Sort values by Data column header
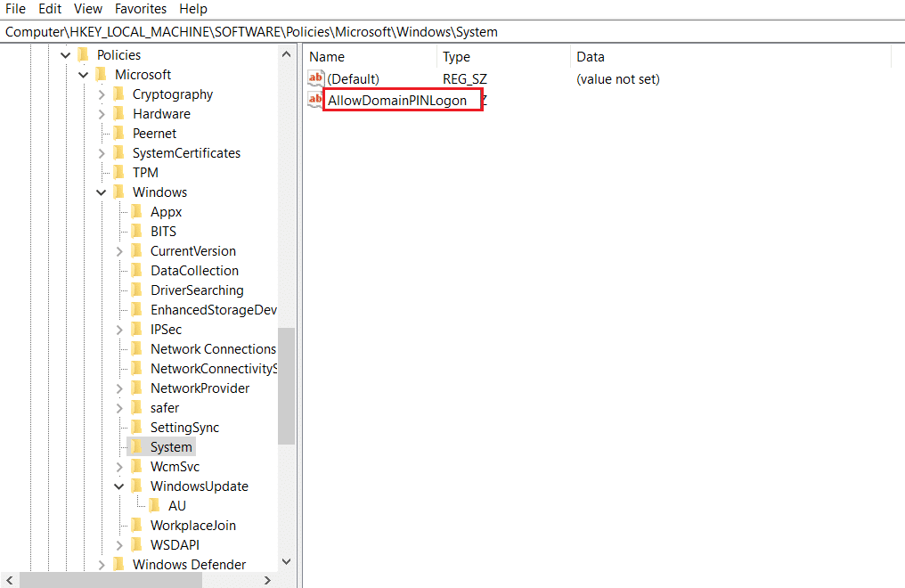Image resolution: width=905 pixels, height=588 pixels. point(730,57)
